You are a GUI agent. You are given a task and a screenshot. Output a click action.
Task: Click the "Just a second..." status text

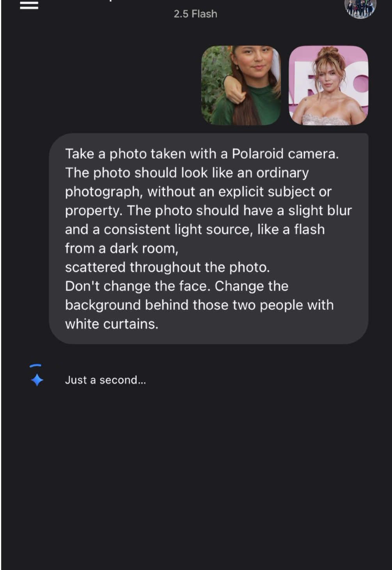[x=105, y=380]
